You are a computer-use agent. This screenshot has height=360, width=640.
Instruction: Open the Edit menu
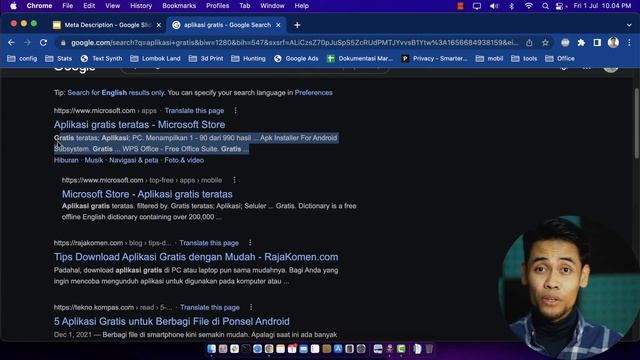tap(89, 6)
